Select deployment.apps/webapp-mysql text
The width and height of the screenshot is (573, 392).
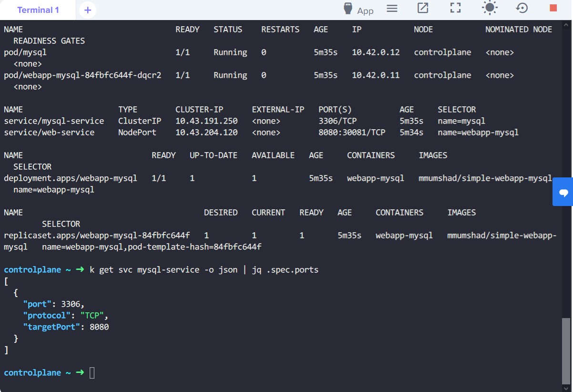click(71, 178)
